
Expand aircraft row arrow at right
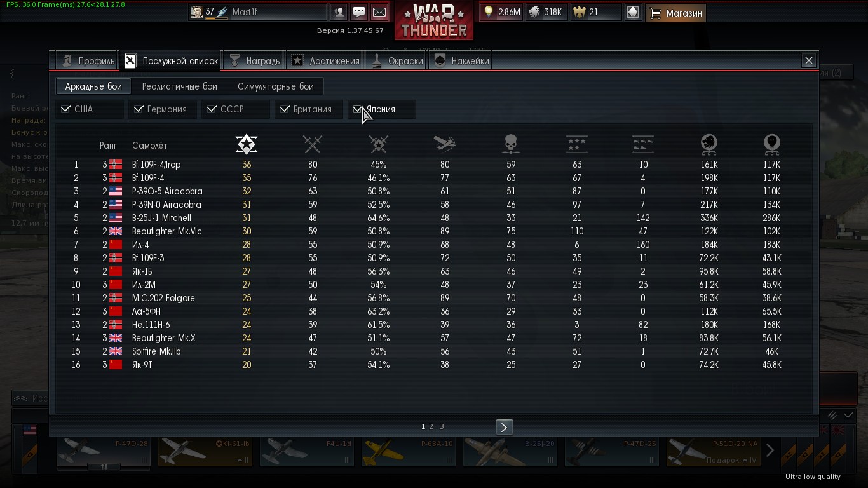click(770, 451)
